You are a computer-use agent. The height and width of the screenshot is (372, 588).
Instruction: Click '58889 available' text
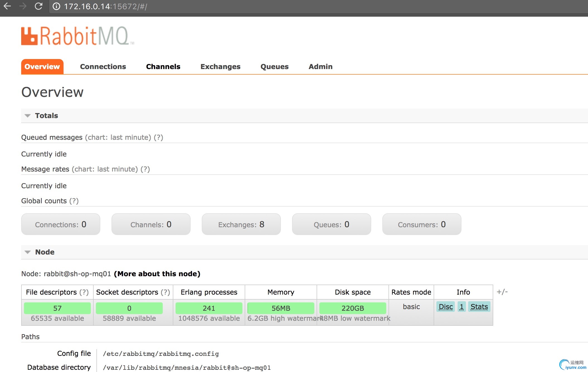click(129, 318)
